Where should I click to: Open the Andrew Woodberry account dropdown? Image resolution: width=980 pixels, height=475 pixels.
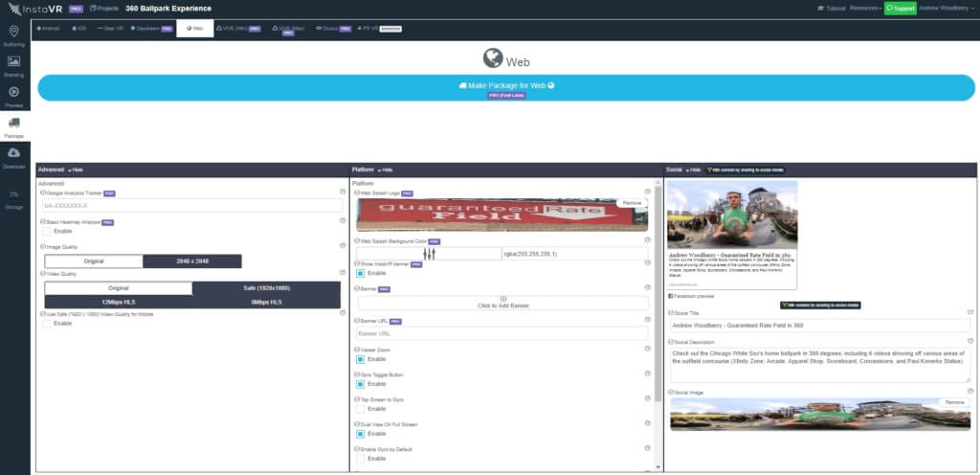tap(947, 9)
